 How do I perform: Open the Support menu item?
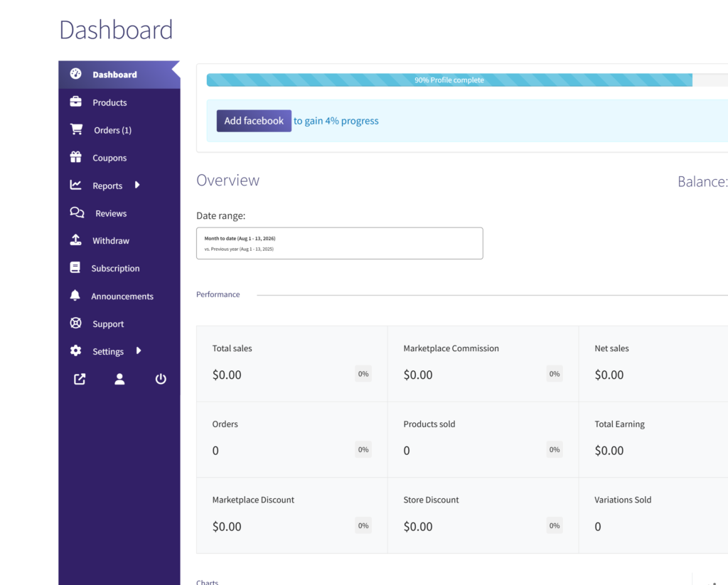pyautogui.click(x=119, y=323)
